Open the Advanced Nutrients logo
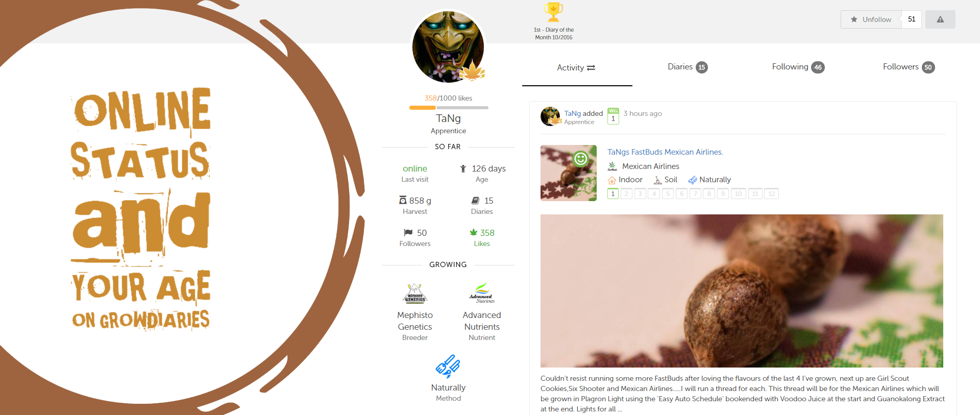Screen dimensions: 980x415 [482, 294]
